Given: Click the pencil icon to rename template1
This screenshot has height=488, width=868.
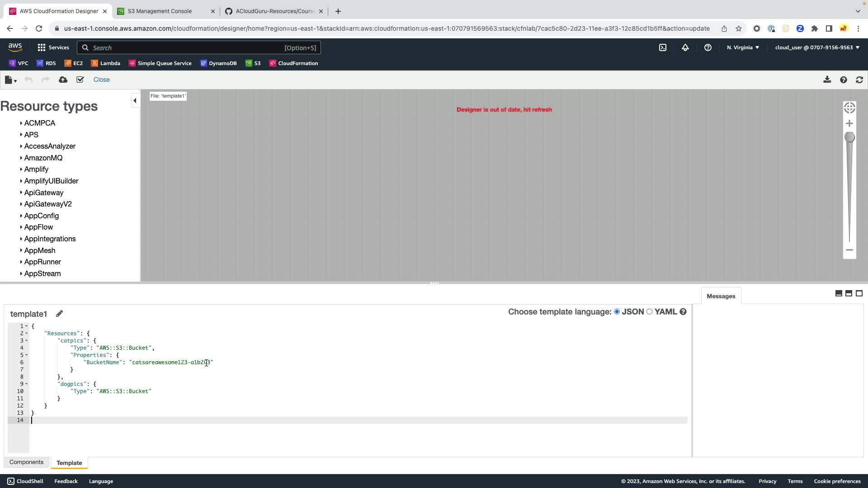Looking at the screenshot, I should pos(59,314).
